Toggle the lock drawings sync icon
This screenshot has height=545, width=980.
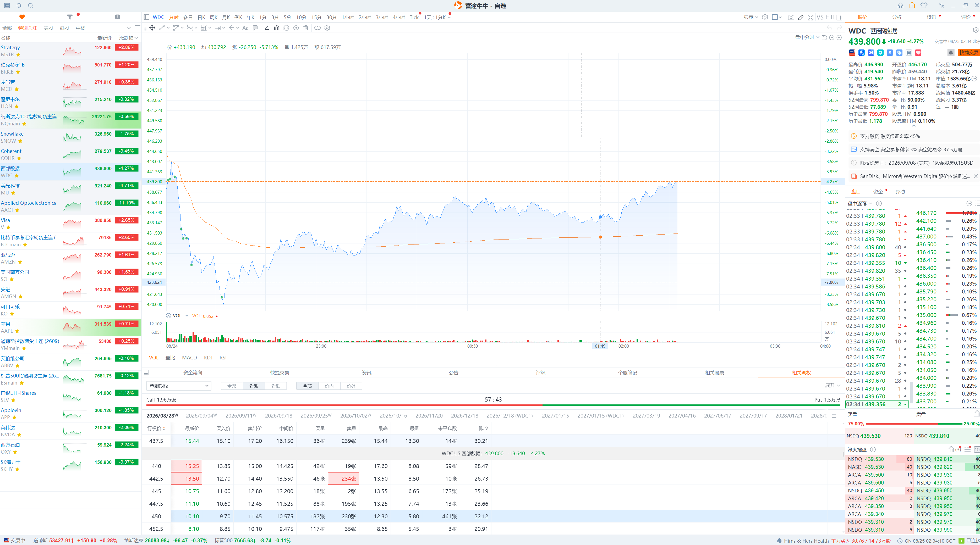coord(286,28)
